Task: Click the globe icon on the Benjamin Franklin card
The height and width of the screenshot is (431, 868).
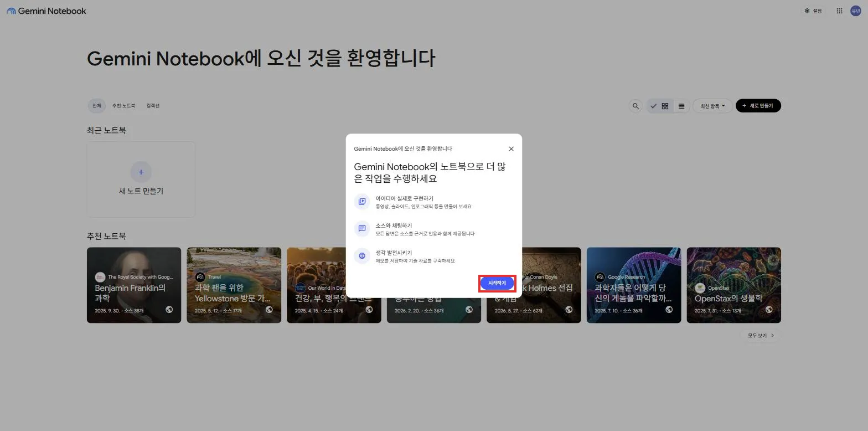Action: (x=169, y=310)
